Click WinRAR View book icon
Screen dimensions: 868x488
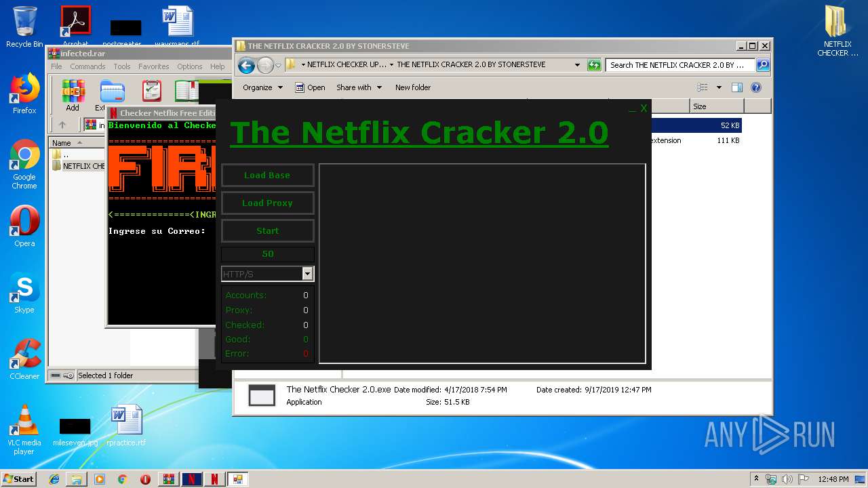(x=188, y=91)
